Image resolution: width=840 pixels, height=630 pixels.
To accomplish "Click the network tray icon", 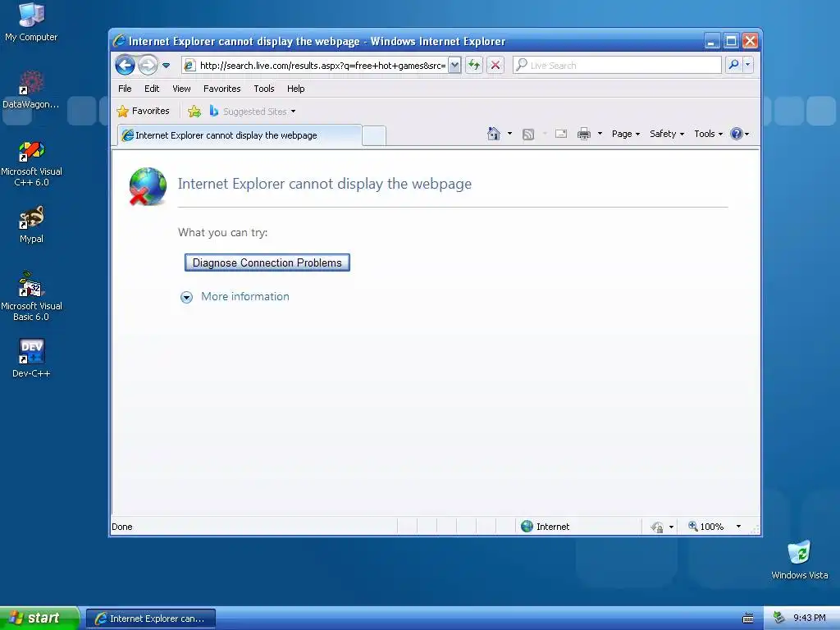I will coord(779,619).
